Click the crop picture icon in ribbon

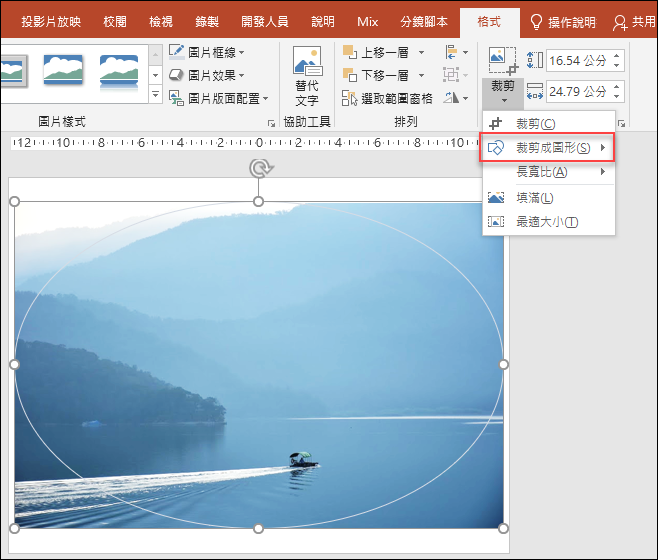pyautogui.click(x=503, y=61)
